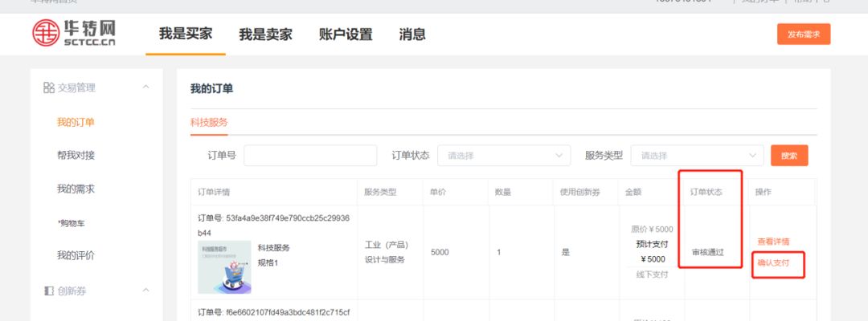Image resolution: width=868 pixels, height=321 pixels.
Task: Click 确认支付 for the first order
Action: 773,262
